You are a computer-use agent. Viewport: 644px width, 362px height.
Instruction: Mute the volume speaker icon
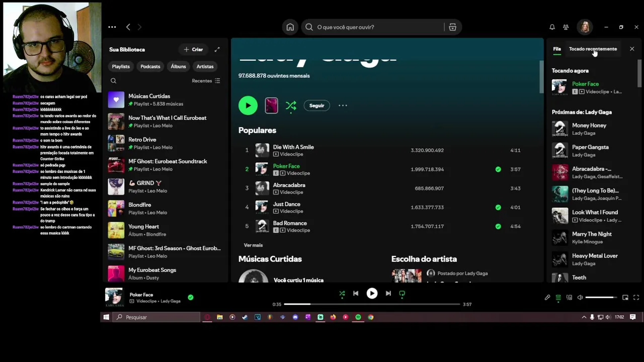click(x=580, y=298)
